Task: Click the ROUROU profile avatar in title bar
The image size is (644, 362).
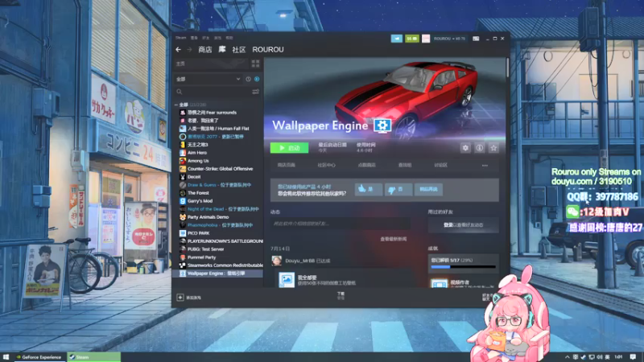Action: (426, 39)
